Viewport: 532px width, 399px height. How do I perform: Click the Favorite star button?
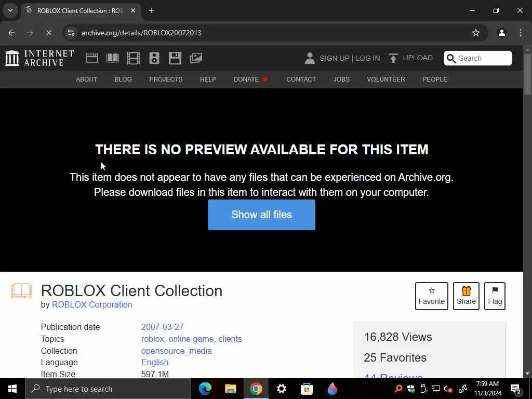point(431,296)
